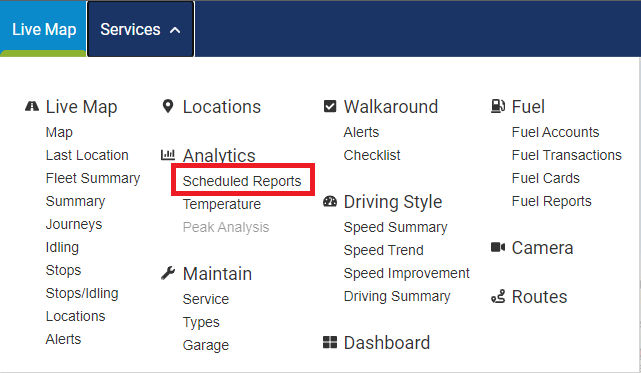Select Fleet Summary menu entry
This screenshot has width=641, height=373.
point(93,178)
